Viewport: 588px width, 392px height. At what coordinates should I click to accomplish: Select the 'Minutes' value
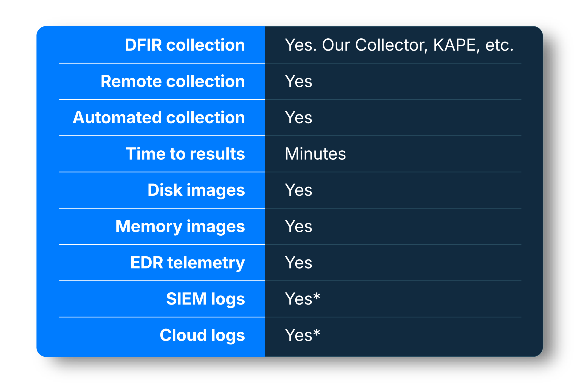(316, 154)
